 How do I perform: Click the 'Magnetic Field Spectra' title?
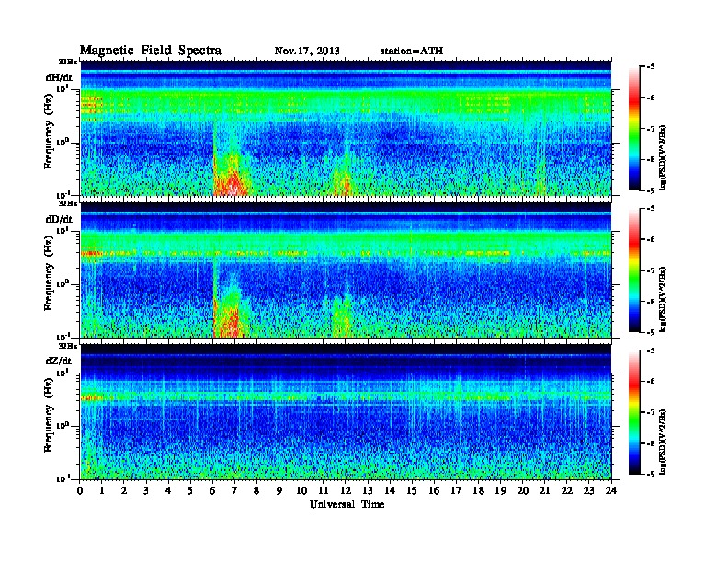151,51
